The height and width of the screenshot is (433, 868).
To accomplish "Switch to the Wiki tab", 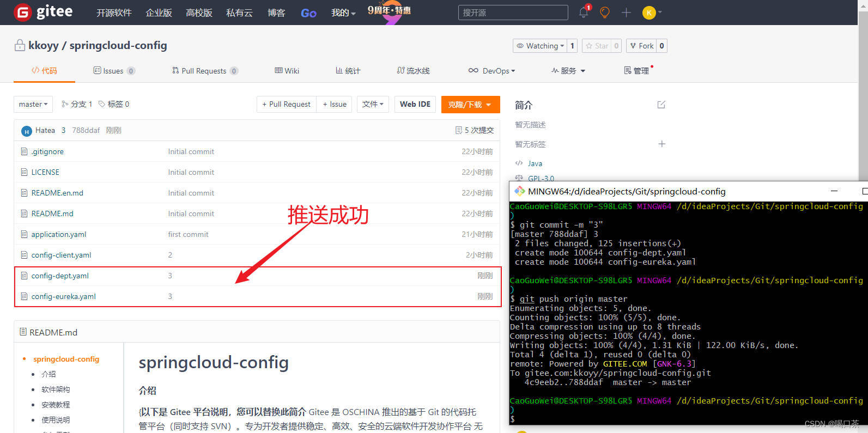I will point(287,71).
